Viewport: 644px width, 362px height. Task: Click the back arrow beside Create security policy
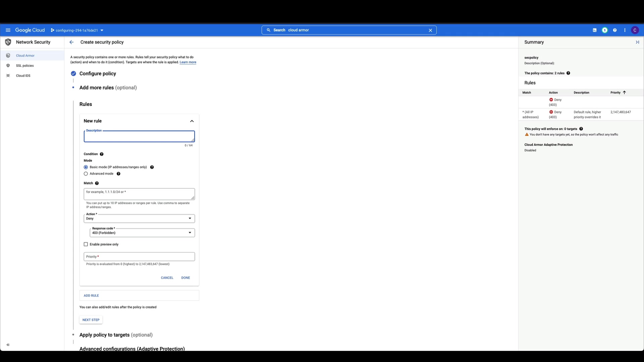point(71,42)
